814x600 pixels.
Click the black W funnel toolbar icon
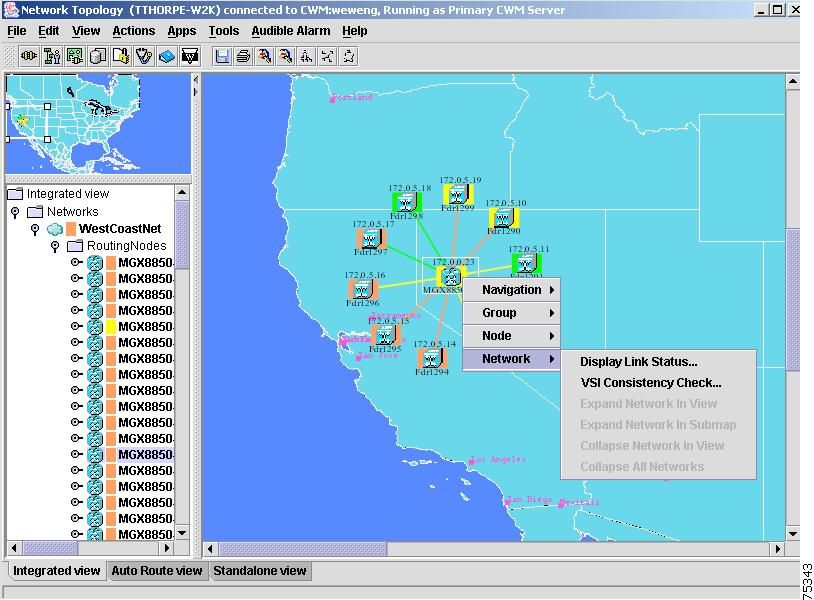pyautogui.click(x=190, y=56)
